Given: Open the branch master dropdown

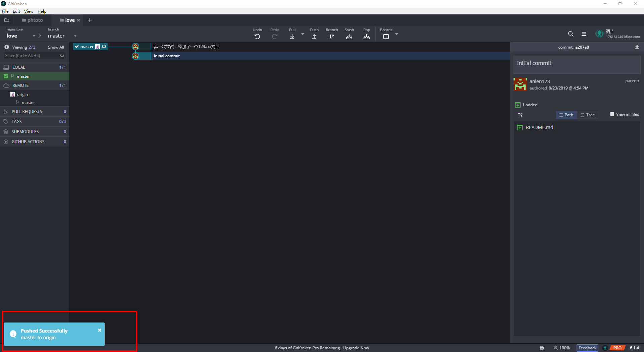Looking at the screenshot, I should [75, 36].
